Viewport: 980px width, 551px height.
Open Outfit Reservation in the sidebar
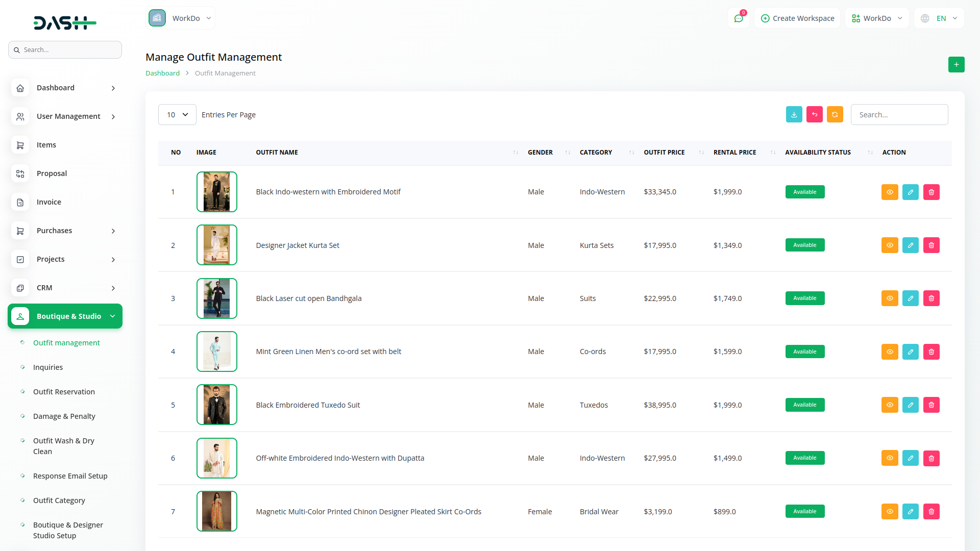64,392
